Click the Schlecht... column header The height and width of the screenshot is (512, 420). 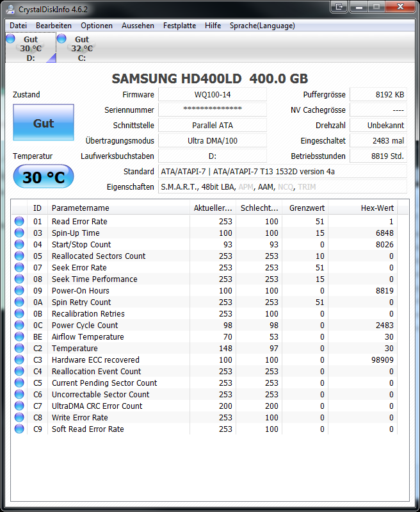coord(259,208)
